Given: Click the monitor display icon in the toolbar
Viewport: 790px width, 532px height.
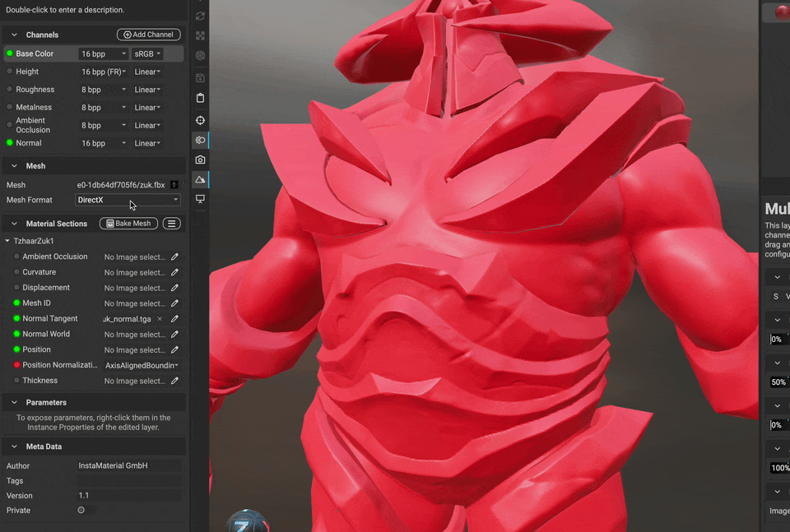Looking at the screenshot, I should pyautogui.click(x=200, y=199).
